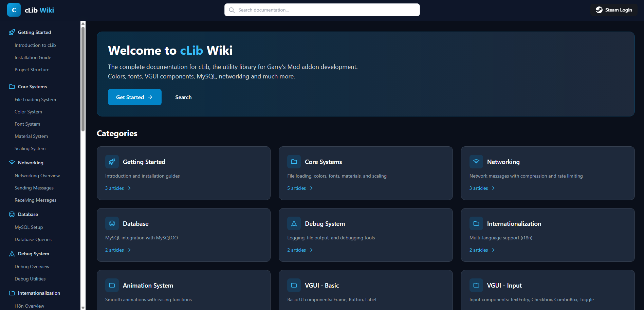Click the folder icon on Animation System card
The height and width of the screenshot is (310, 644).
(x=112, y=285)
